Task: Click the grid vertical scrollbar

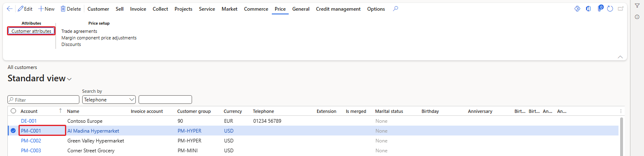Action: [x=621, y=136]
